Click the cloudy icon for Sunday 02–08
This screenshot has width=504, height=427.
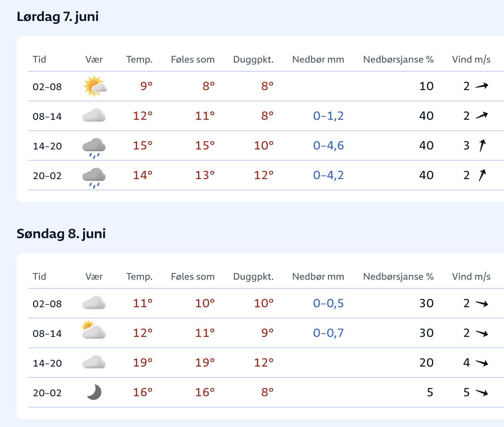94,303
